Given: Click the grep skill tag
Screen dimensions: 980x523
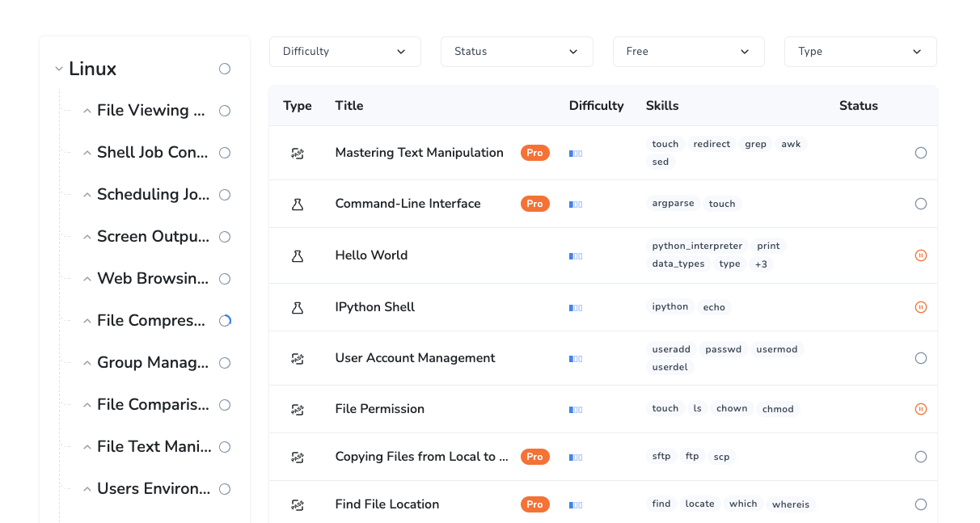Looking at the screenshot, I should point(755,144).
